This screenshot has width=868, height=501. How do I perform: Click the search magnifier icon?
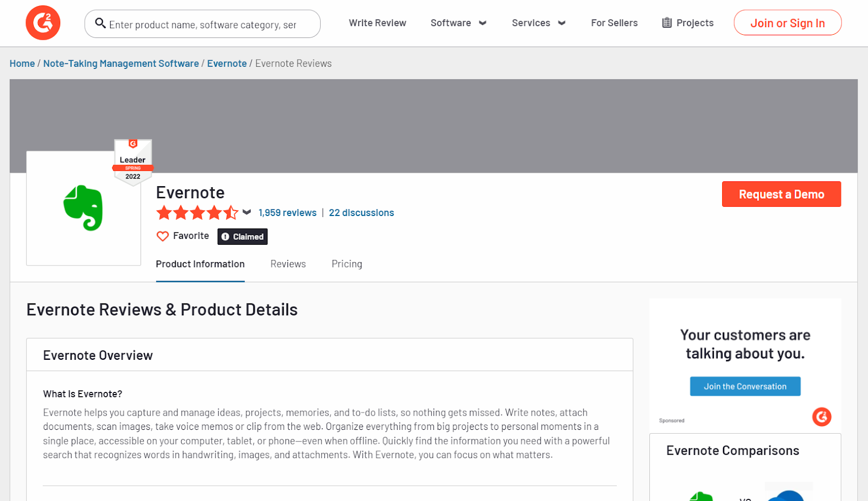pyautogui.click(x=100, y=23)
